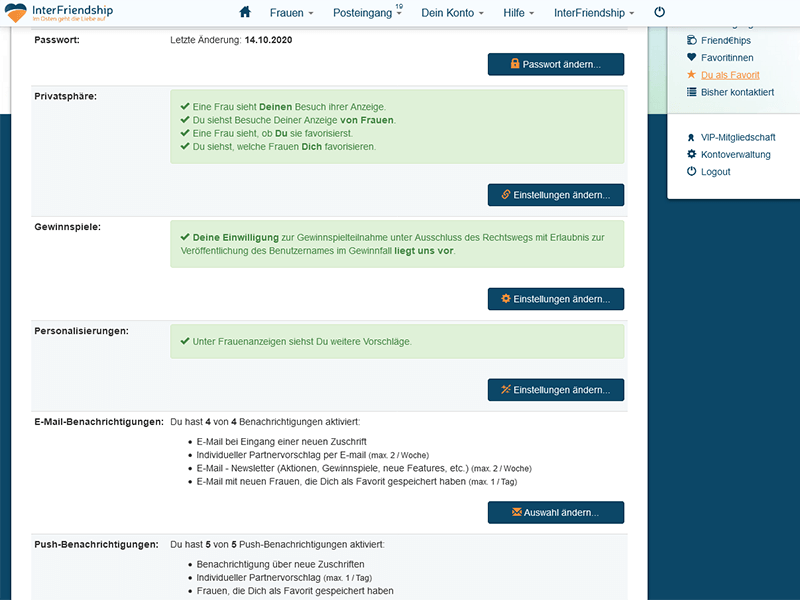Image resolution: width=800 pixels, height=600 pixels.
Task: Click the InterFriendship heart logo
Action: 17,13
